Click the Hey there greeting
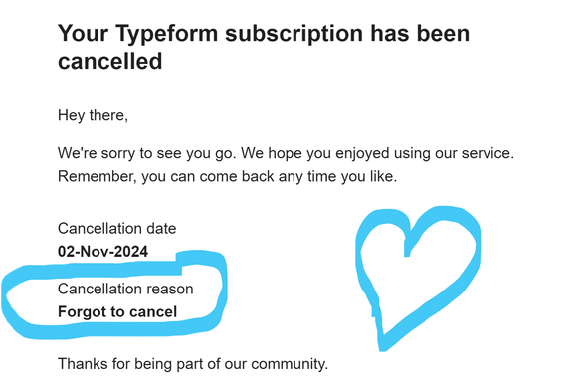588x388 pixels. click(x=93, y=115)
